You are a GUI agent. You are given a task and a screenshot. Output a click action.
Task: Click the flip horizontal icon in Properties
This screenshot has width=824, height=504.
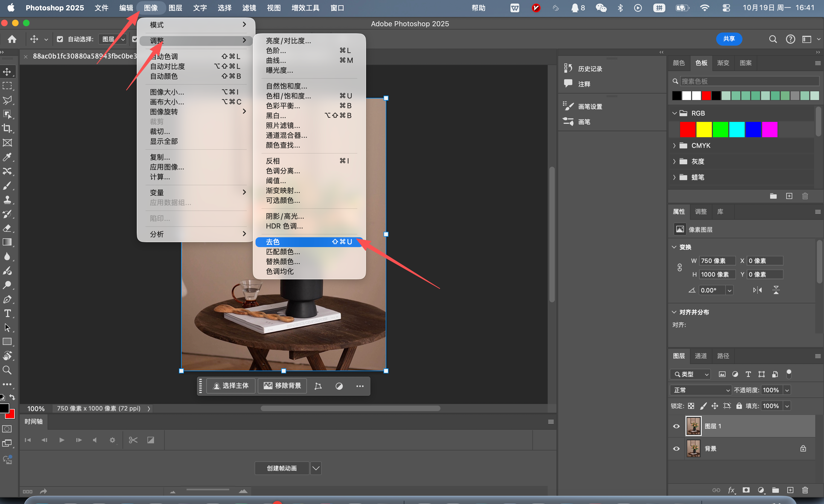(758, 290)
